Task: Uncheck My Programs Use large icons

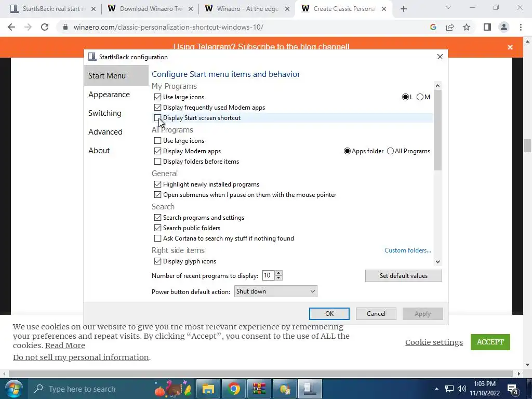Action: [157, 97]
